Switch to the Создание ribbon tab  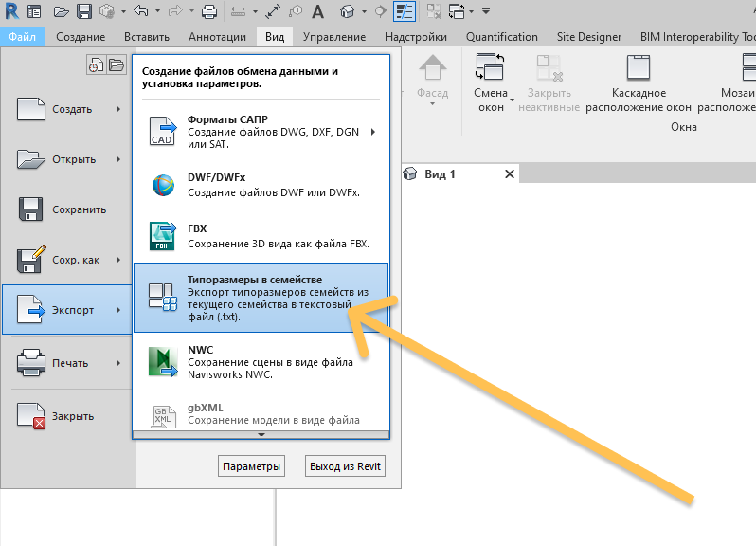81,37
